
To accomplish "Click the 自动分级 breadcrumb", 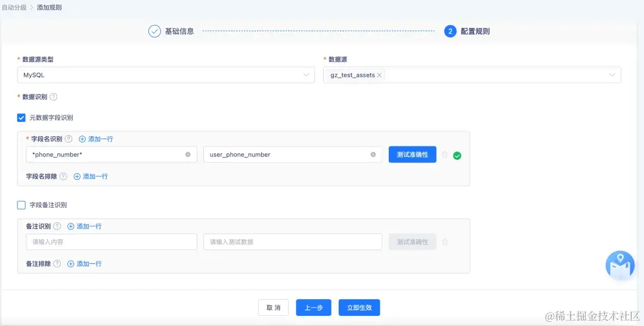I will coord(14,7).
